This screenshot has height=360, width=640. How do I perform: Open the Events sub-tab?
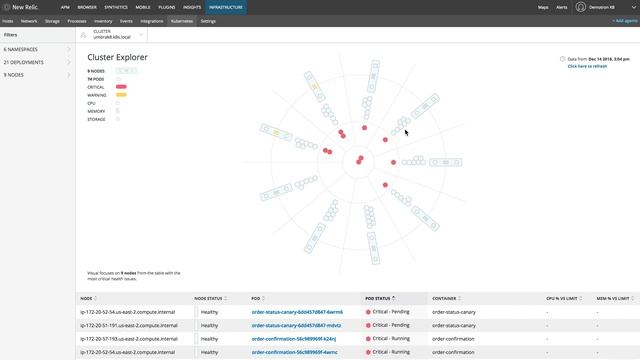[x=126, y=21]
